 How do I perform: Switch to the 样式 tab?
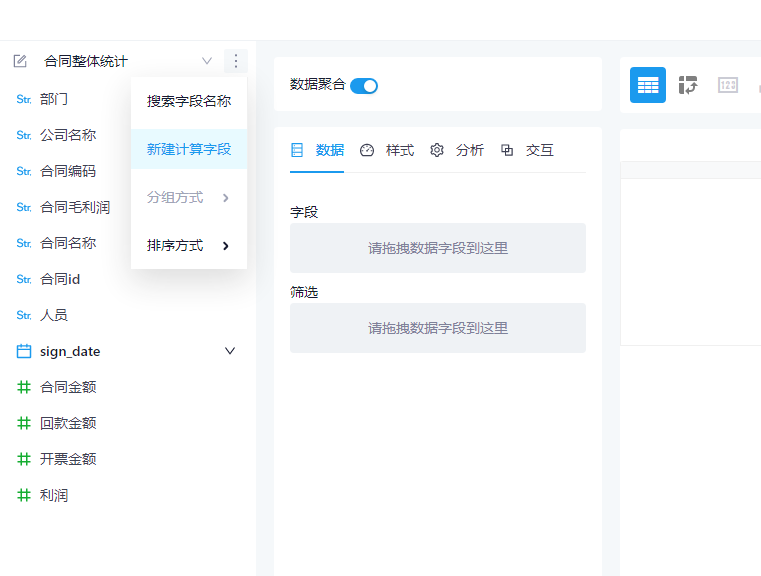tap(387, 150)
